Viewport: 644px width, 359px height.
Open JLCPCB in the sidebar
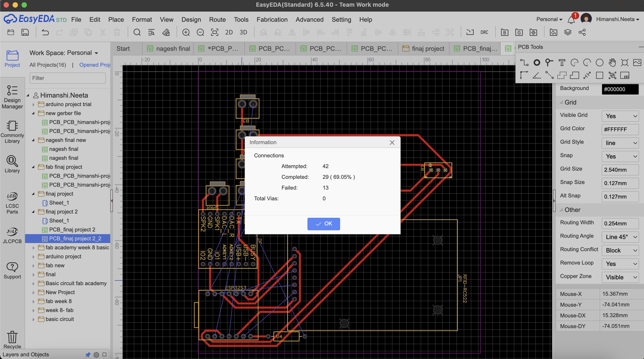(12, 235)
